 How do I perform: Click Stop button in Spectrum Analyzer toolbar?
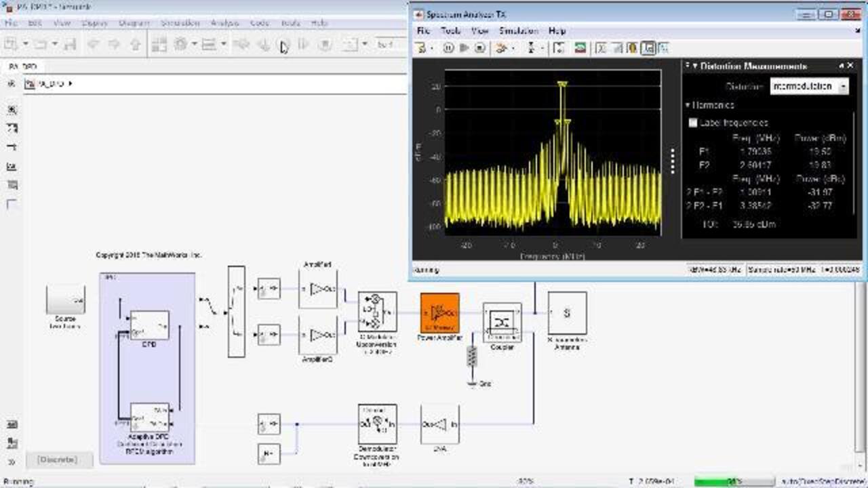(x=480, y=48)
